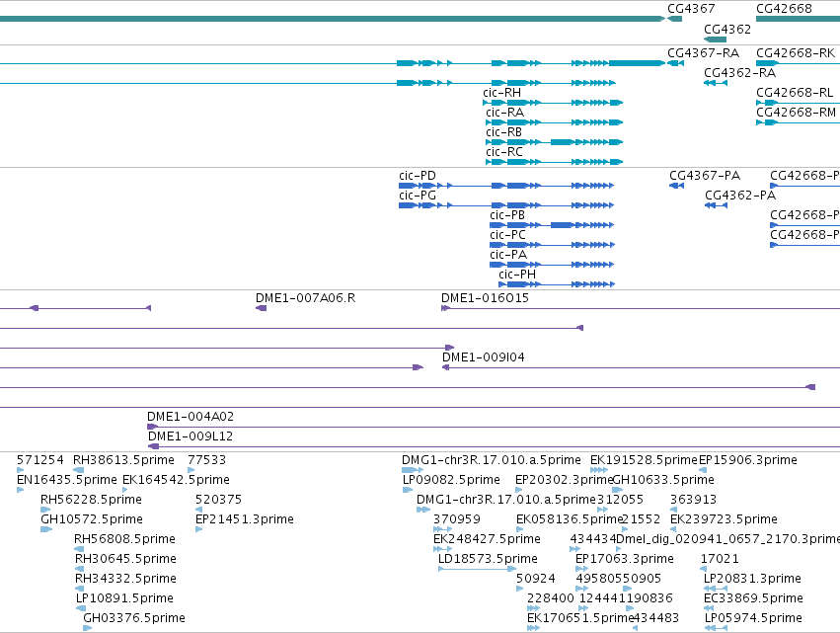Select the DME1-007A06.R clone label
Viewport: 840px width, 633px height.
[x=305, y=298]
